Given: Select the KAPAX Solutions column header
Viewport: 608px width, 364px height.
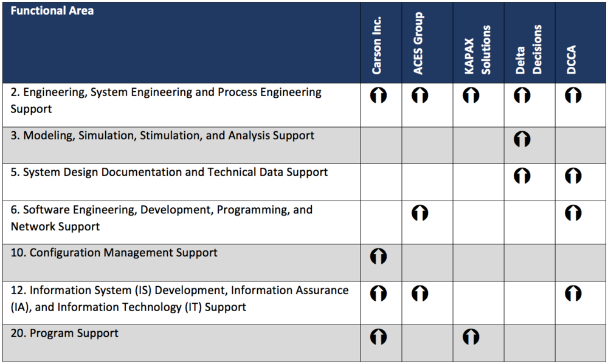Looking at the screenshot, I should click(477, 50).
